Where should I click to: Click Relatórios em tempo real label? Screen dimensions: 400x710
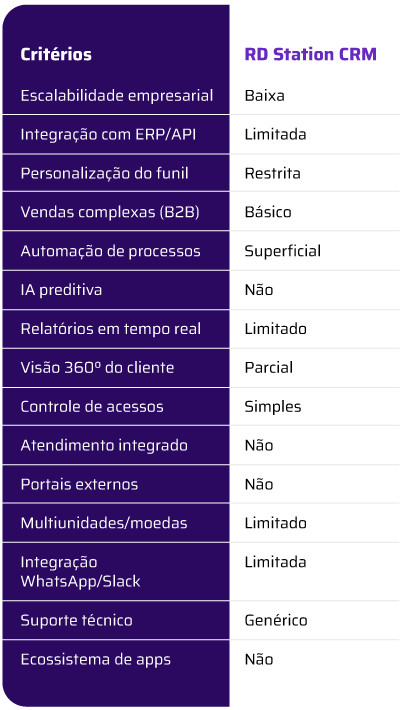pos(111,329)
